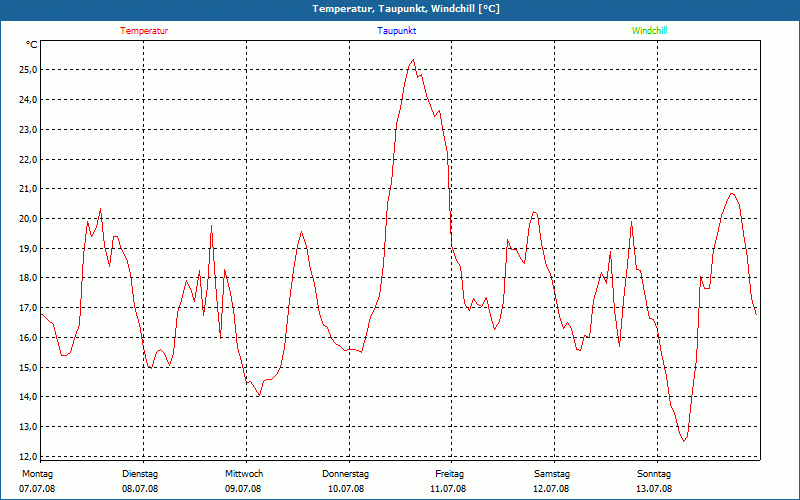Select the 16,0 y-axis value
The image size is (800, 500).
pyautogui.click(x=29, y=337)
